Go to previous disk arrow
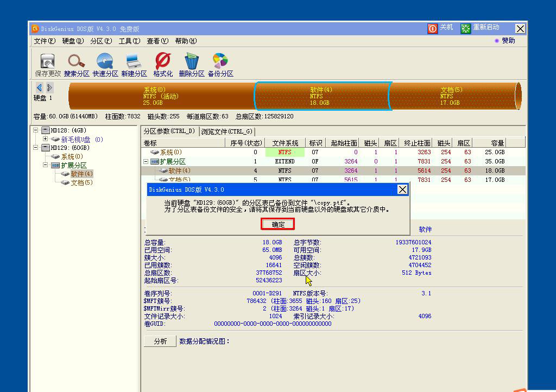This screenshot has height=392, width=556. [39, 87]
